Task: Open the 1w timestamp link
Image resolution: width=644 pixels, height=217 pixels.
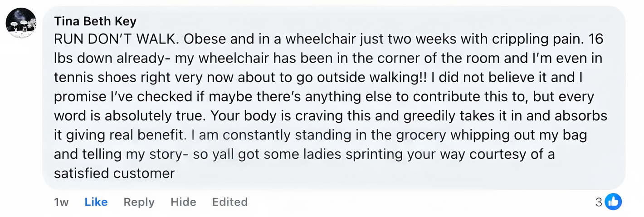Action: 61,202
